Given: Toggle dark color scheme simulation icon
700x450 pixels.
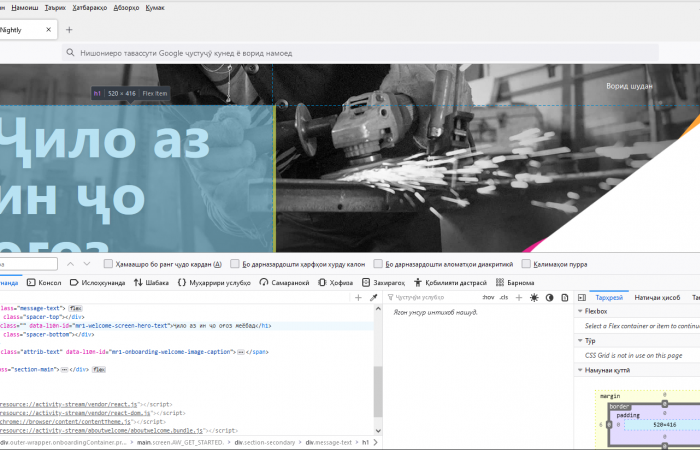Looking at the screenshot, I should (x=550, y=297).
